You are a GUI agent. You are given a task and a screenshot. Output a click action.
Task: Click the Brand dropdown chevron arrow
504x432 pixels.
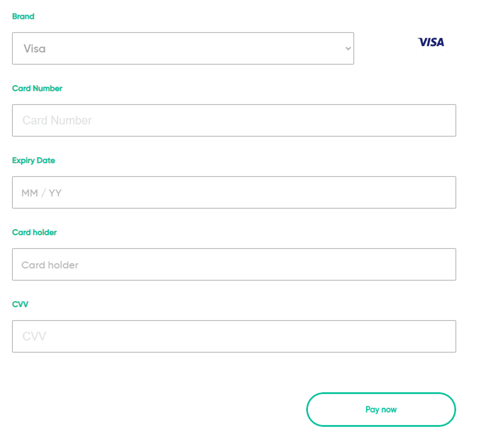348,48
